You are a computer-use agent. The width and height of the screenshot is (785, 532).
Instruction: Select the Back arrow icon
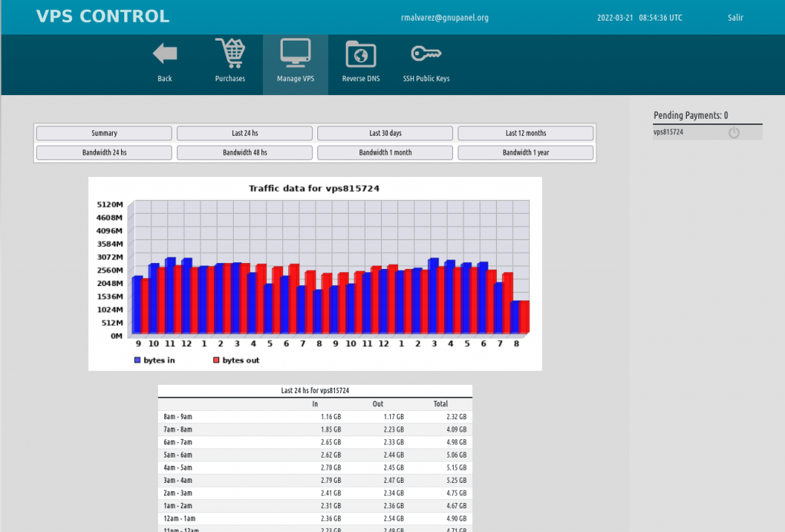pyautogui.click(x=164, y=54)
